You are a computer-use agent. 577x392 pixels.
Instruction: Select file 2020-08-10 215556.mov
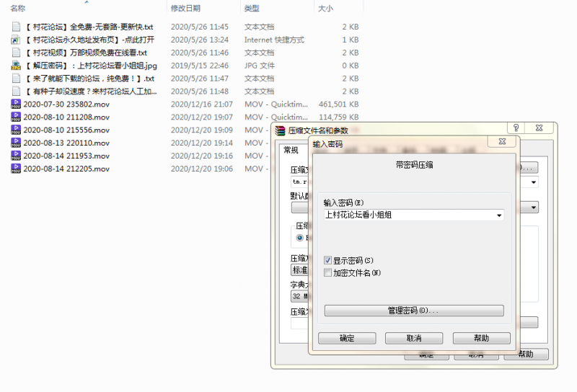tap(66, 130)
